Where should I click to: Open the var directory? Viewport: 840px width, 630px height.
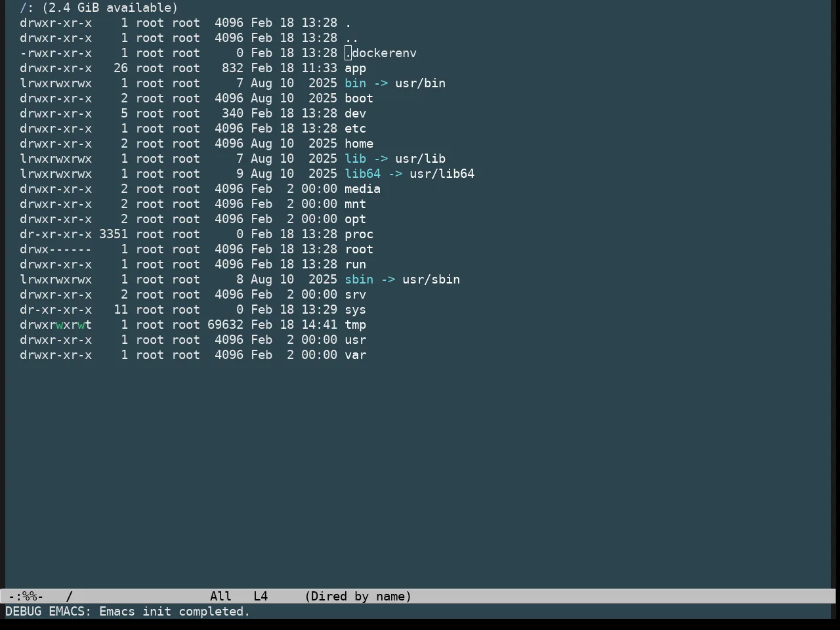(355, 355)
